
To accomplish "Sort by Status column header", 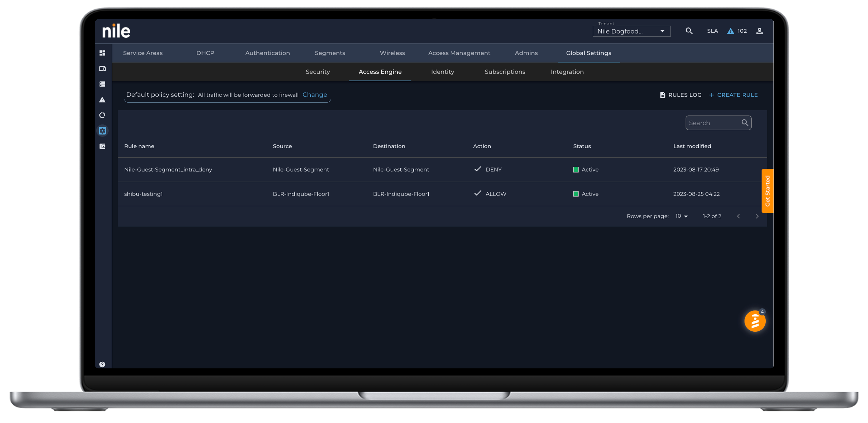I will click(x=582, y=146).
